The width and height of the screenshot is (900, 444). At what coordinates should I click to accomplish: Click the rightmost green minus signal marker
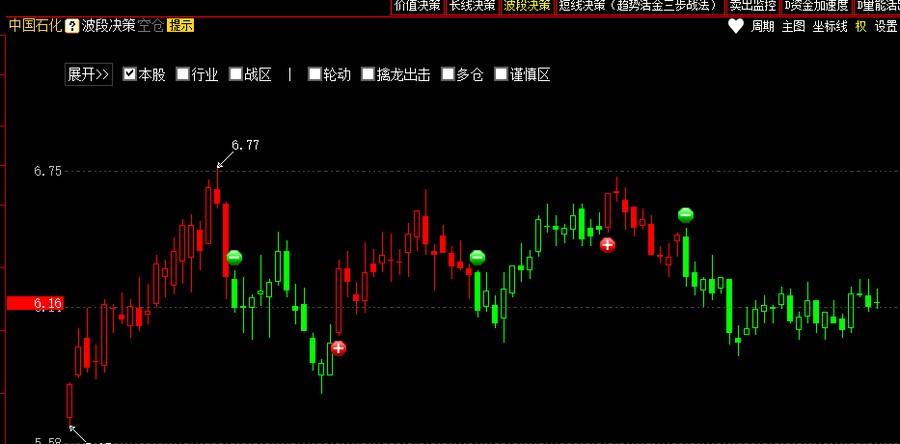(685, 215)
